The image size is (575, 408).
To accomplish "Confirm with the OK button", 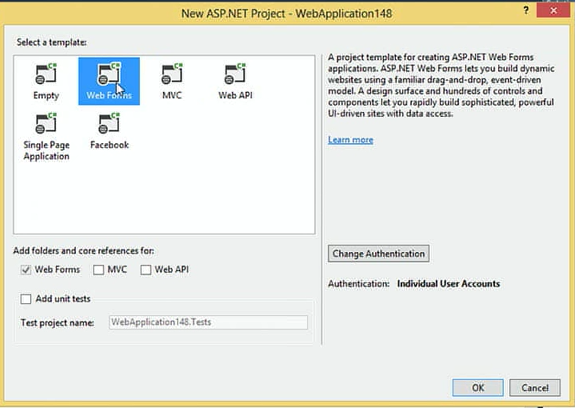I will click(x=478, y=387).
